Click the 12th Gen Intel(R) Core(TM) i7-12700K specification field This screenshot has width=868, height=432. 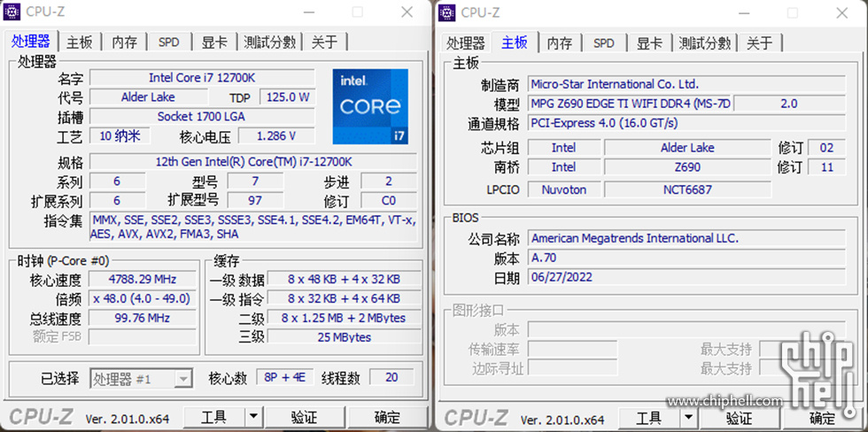pyautogui.click(x=253, y=162)
